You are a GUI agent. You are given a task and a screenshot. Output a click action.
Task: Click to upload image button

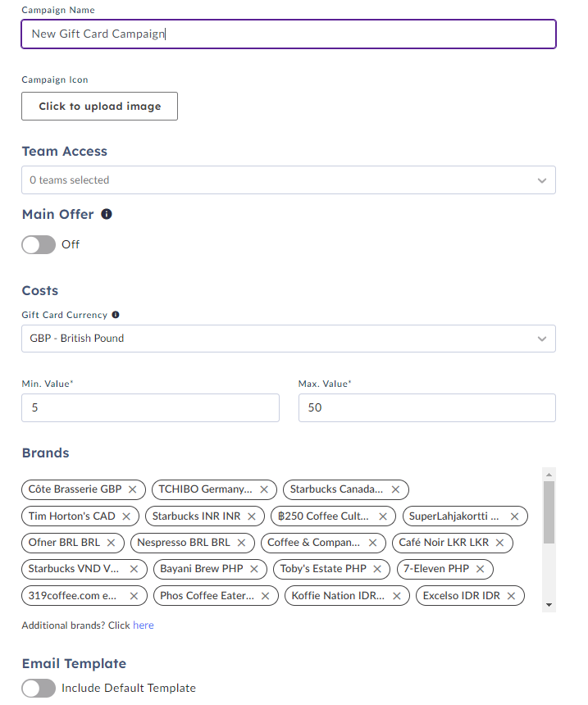pyautogui.click(x=99, y=106)
